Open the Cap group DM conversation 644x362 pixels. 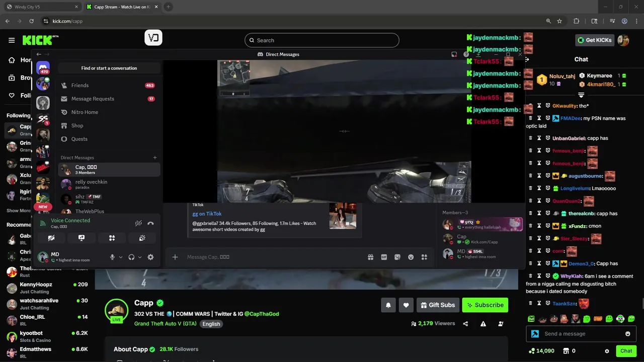(109, 169)
